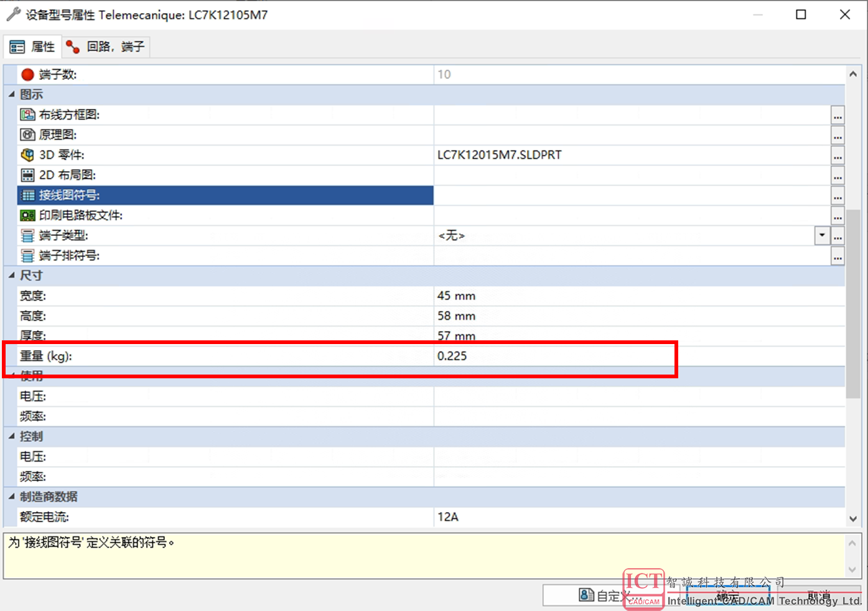Click the 原理图 row icon
The height and width of the screenshot is (611, 868).
click(27, 134)
